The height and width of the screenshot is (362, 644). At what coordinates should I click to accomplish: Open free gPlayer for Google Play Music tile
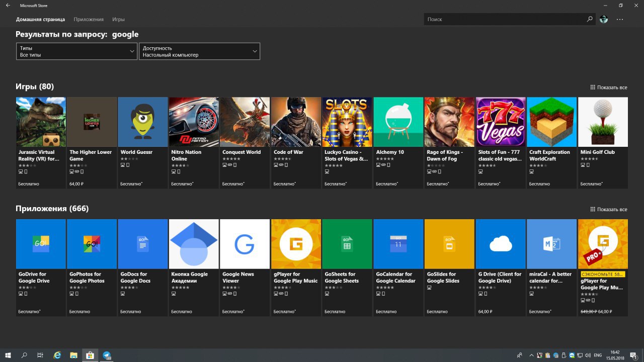click(296, 267)
